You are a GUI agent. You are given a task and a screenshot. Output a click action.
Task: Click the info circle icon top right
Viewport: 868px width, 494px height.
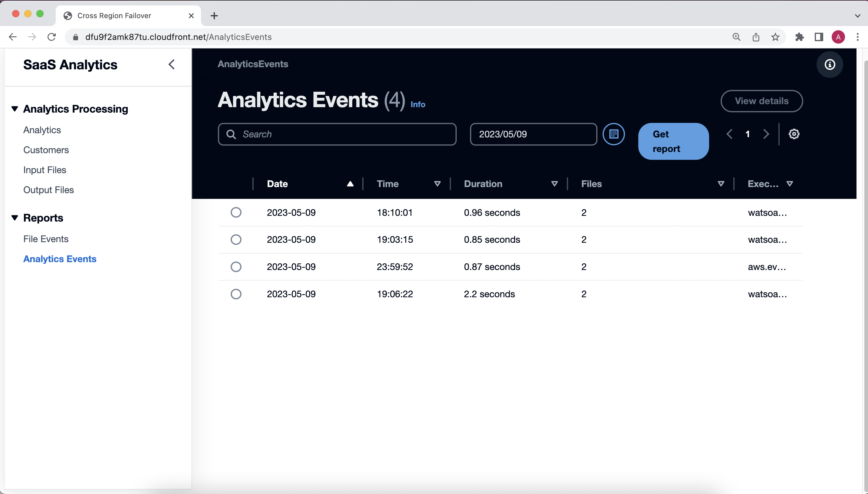pos(829,64)
